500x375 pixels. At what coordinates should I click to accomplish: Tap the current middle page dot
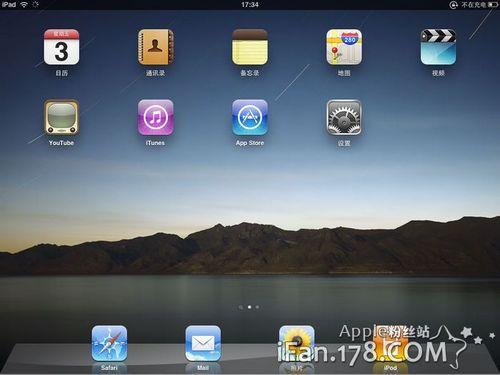pos(249,307)
